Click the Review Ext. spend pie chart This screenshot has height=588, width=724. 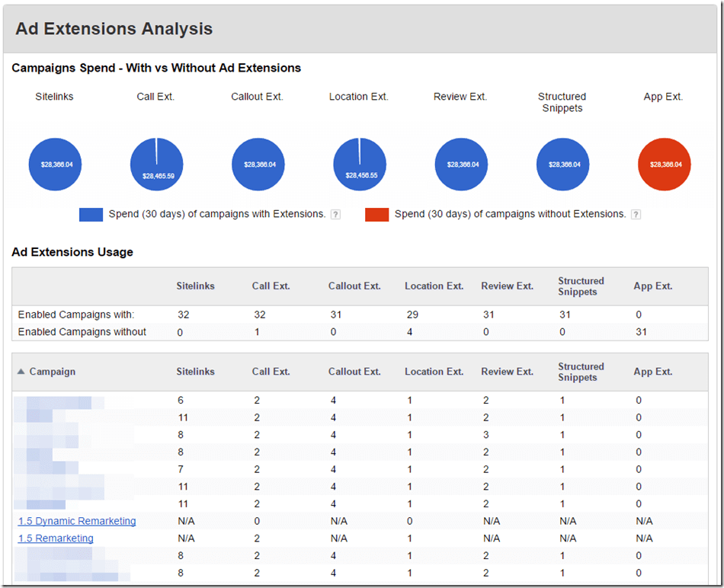pyautogui.click(x=461, y=164)
